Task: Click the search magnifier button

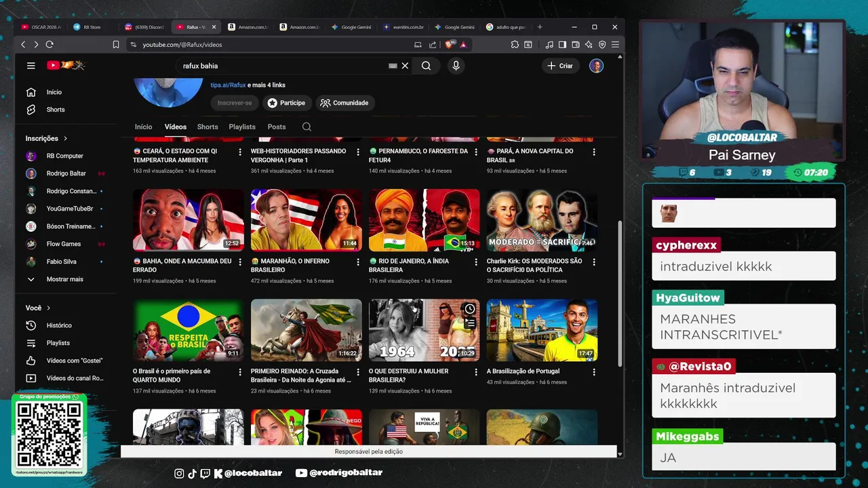Action: coord(426,66)
